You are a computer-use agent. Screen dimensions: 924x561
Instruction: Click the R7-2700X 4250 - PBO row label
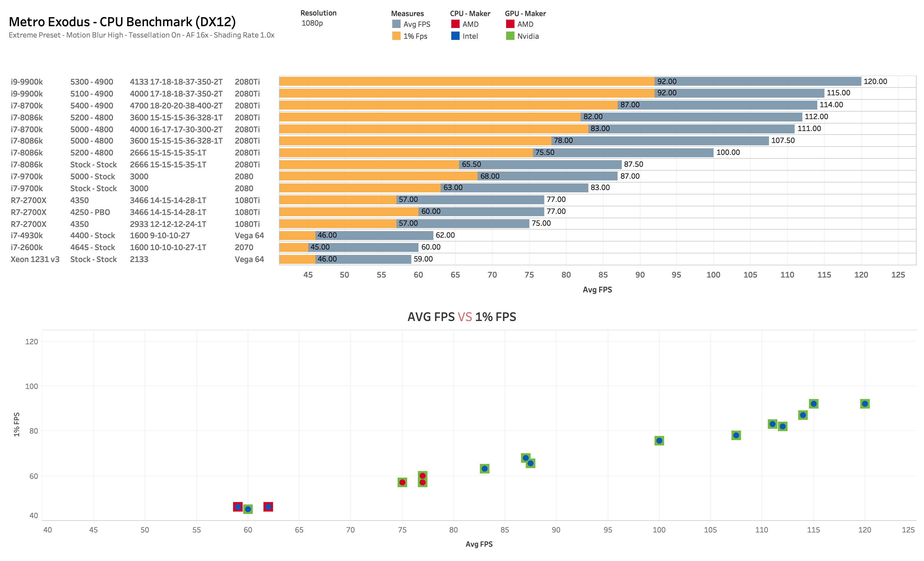pyautogui.click(x=29, y=212)
